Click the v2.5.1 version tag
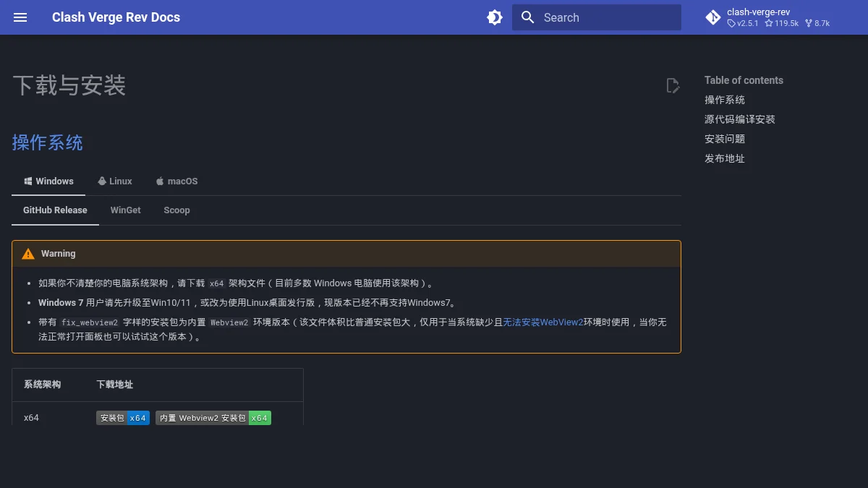868x488 pixels. (x=743, y=24)
